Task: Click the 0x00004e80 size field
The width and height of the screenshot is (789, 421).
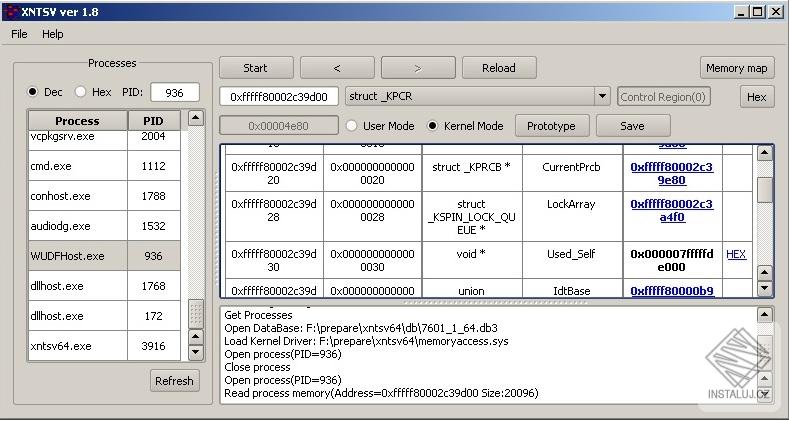Action: point(278,126)
